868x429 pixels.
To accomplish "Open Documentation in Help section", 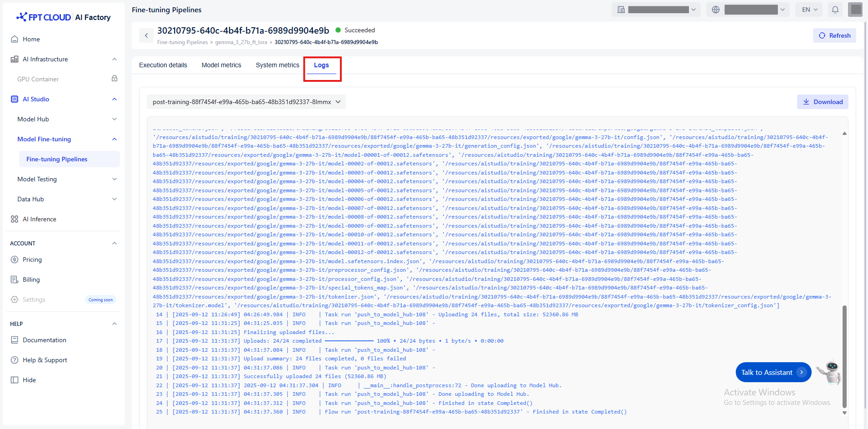I will [x=44, y=340].
